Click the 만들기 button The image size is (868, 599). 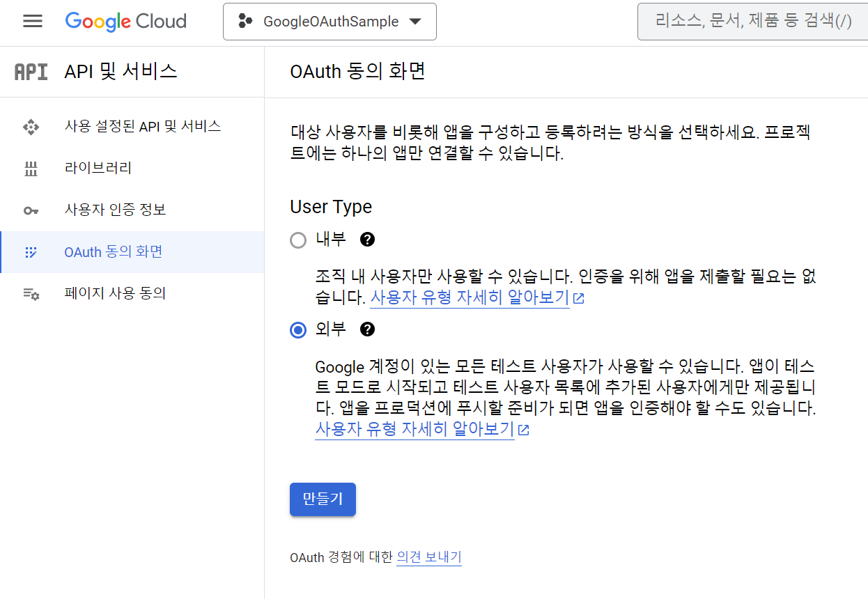point(323,499)
